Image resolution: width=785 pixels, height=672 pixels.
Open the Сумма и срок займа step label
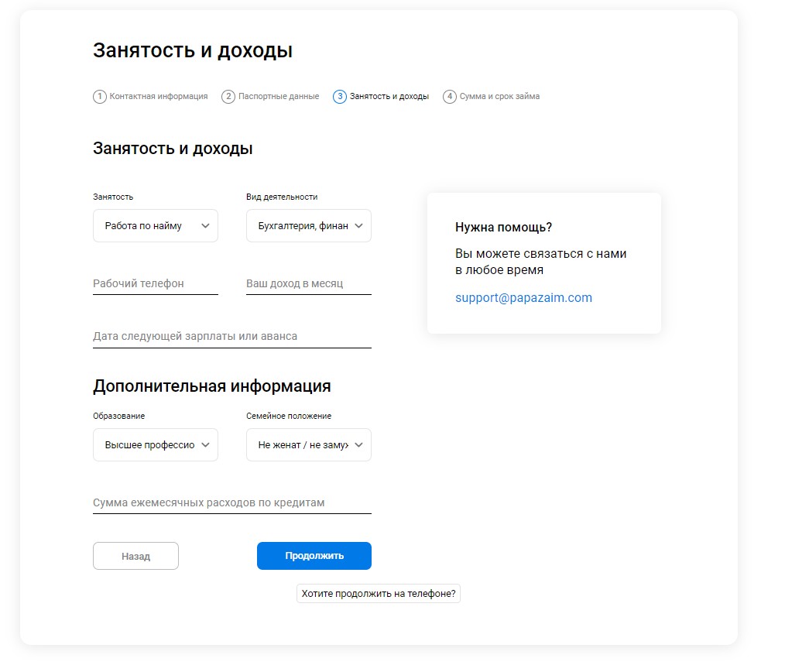[499, 97]
